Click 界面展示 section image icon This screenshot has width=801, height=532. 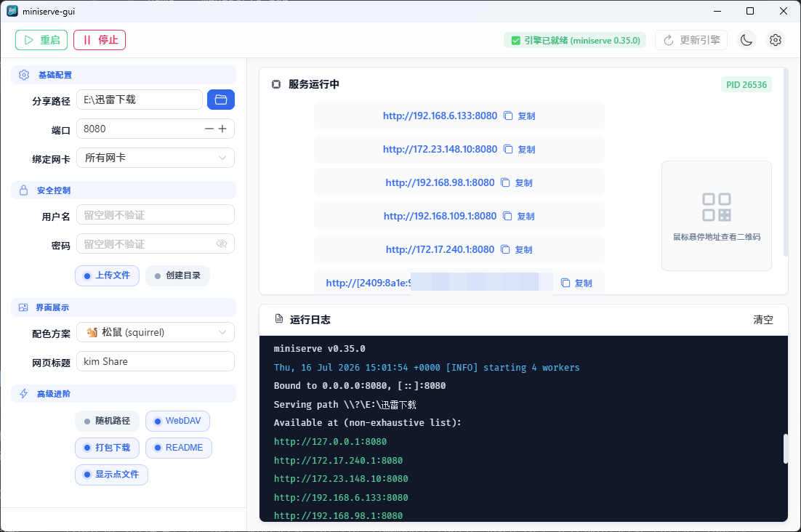pyautogui.click(x=23, y=307)
